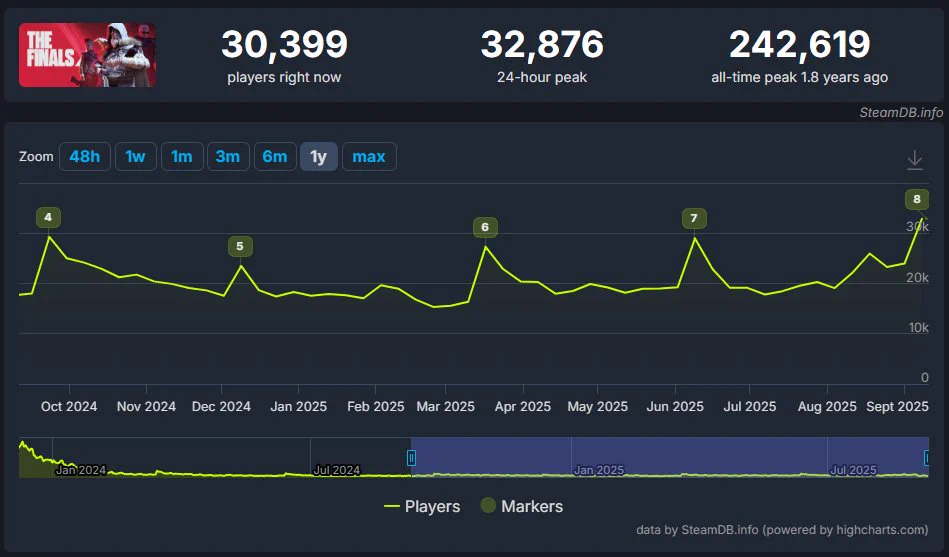Open the data by SteamDB.info highcharts credit

click(782, 530)
